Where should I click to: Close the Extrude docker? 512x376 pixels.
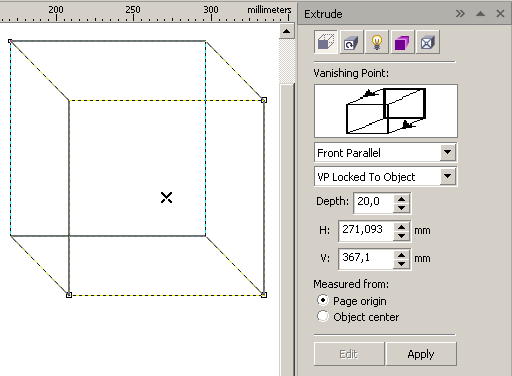tap(500, 14)
